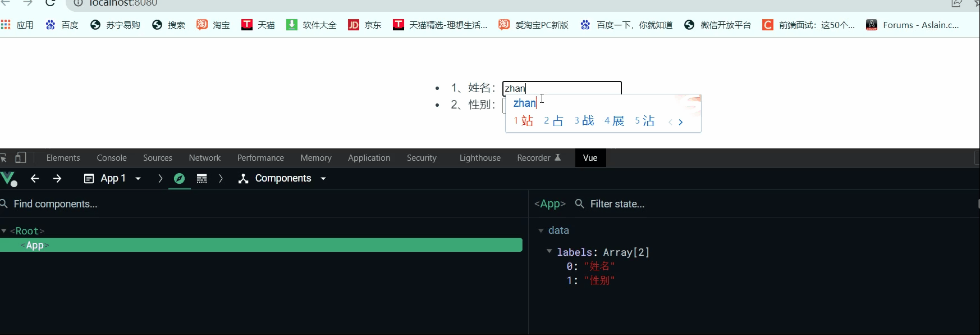Image resolution: width=980 pixels, height=335 pixels.
Task: Choose IME candidate 4 展
Action: [614, 121]
